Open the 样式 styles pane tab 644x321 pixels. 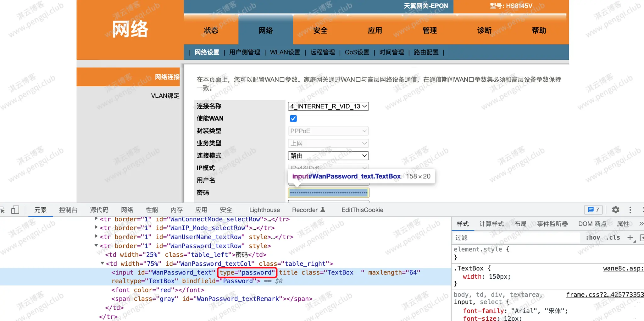coord(463,224)
